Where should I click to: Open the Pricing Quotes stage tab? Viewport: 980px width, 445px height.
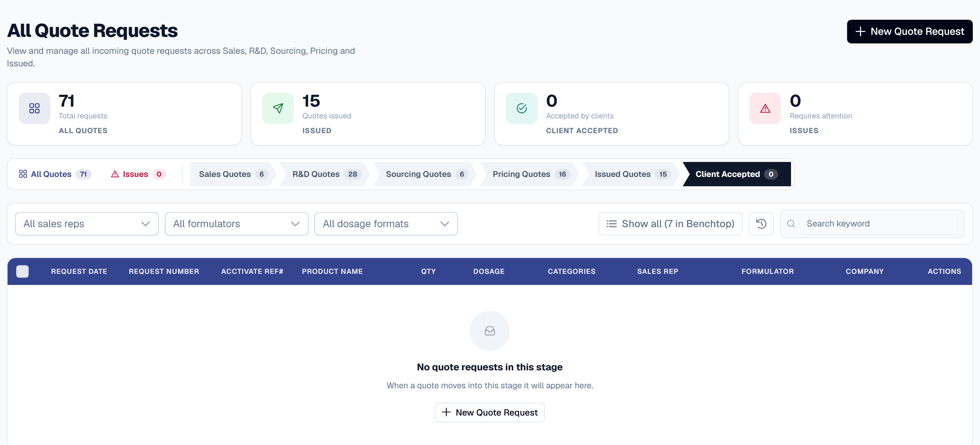pyautogui.click(x=529, y=174)
